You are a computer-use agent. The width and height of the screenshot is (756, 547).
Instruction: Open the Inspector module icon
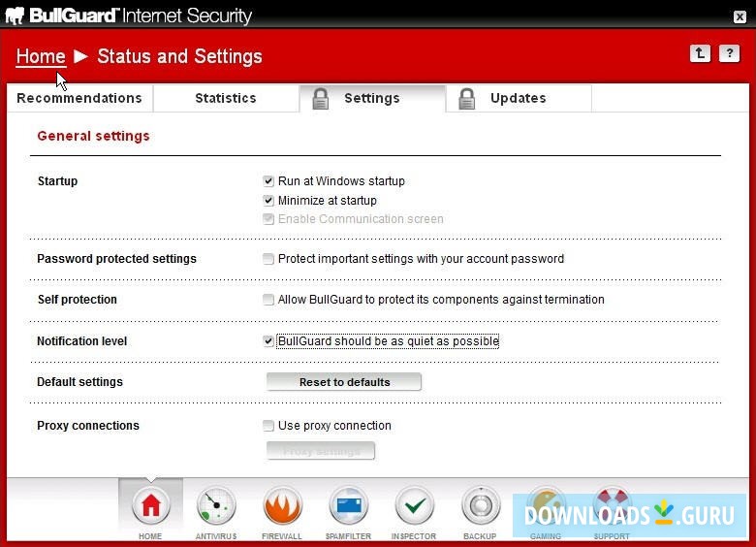pos(414,506)
